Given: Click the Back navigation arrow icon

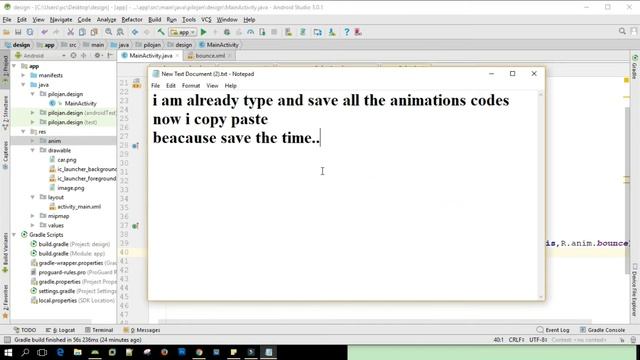Looking at the screenshot, I should (135, 32).
